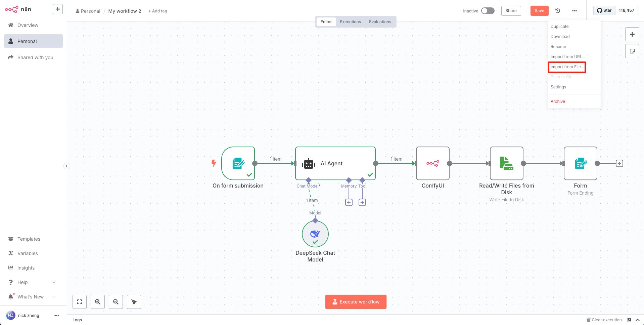Open the Variables page
This screenshot has width=644, height=325.
click(x=33, y=253)
